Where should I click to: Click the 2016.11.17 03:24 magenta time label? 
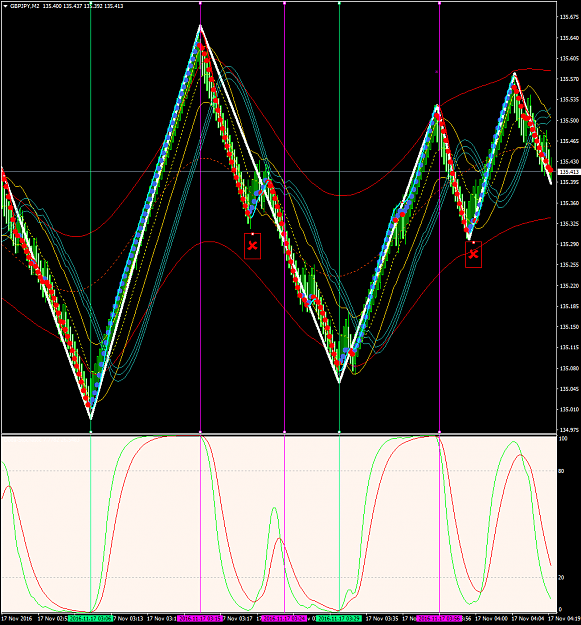284,619
